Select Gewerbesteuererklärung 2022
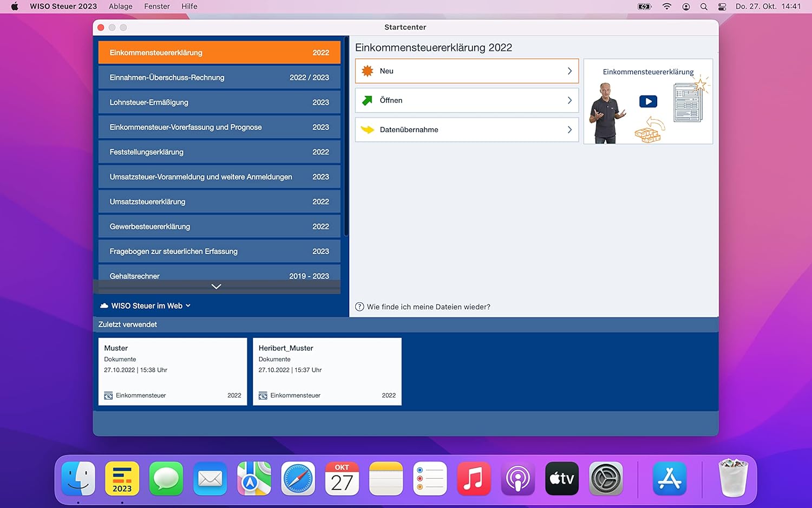This screenshot has height=508, width=812. click(x=219, y=227)
